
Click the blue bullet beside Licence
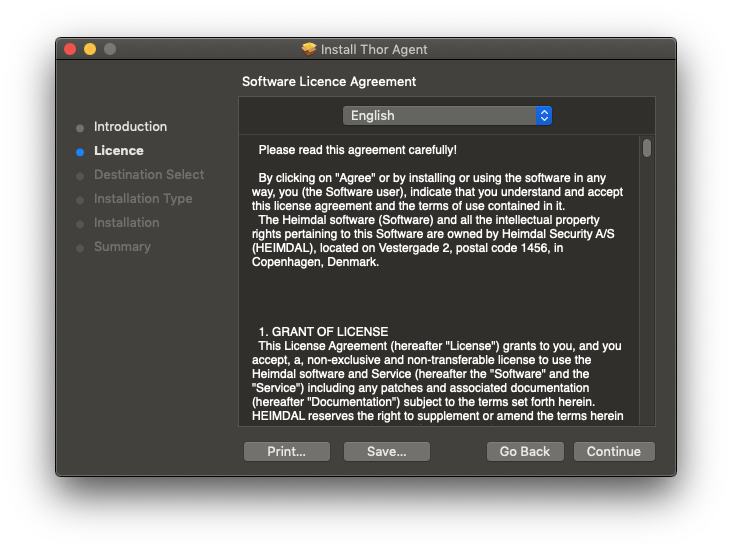[x=80, y=152]
